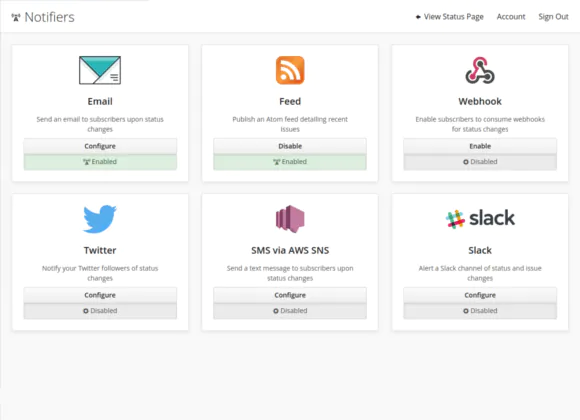Click the Disabled status icon under Twitter
The height and width of the screenshot is (420, 580).
click(86, 311)
